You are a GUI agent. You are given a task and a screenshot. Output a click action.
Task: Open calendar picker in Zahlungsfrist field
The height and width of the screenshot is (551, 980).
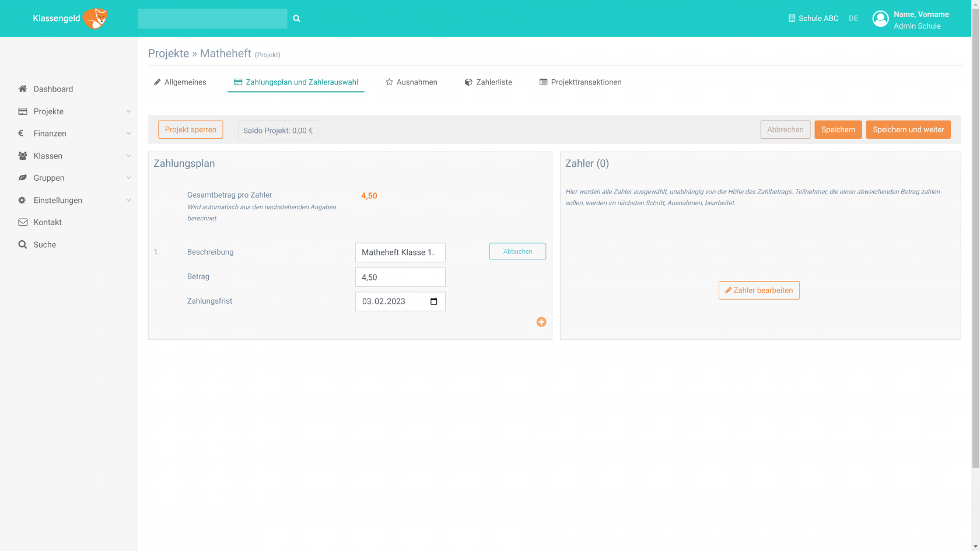click(434, 301)
